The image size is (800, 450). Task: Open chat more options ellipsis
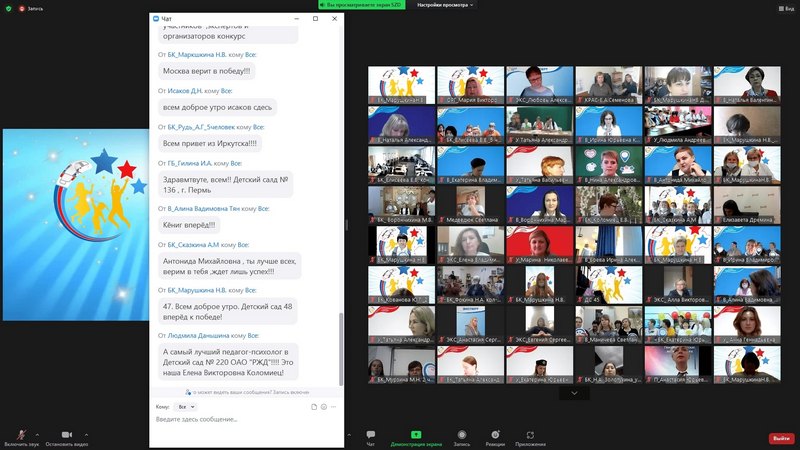click(x=334, y=407)
